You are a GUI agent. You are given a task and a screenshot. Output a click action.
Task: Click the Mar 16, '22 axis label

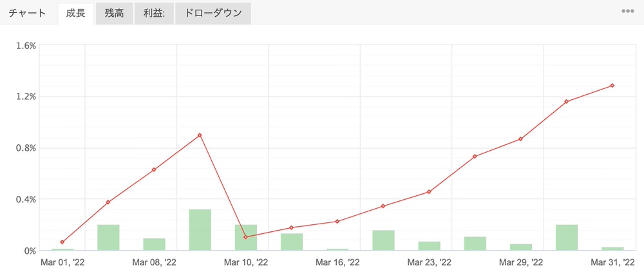click(337, 262)
